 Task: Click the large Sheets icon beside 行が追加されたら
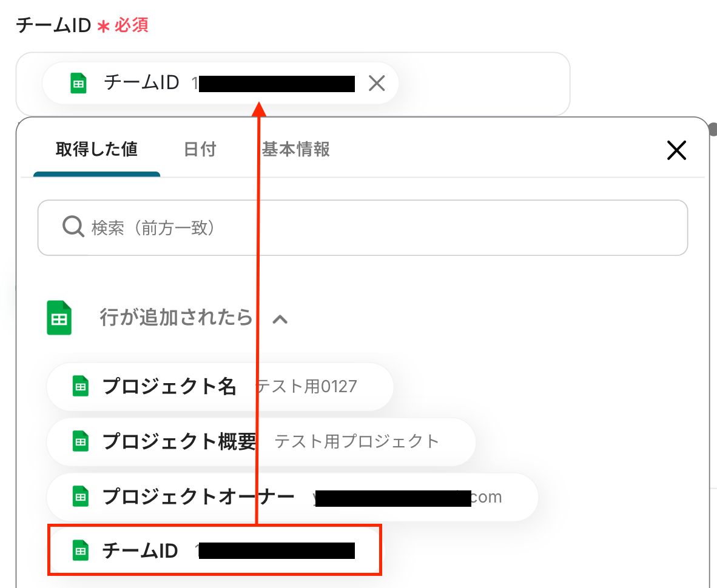click(x=59, y=318)
